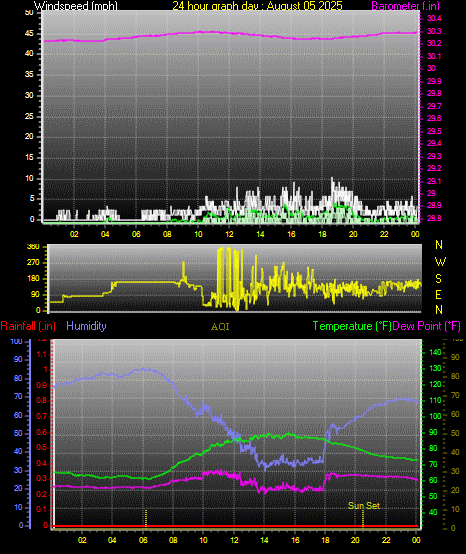This screenshot has width=466, height=554.
Task: Click the "270" wind direction axis value
Action: (x=33, y=263)
